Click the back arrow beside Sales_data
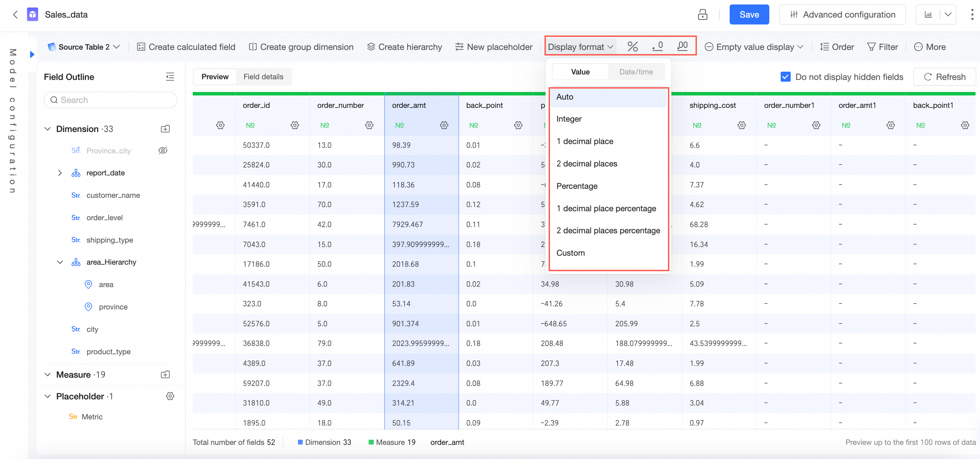This screenshot has width=980, height=459. click(x=15, y=14)
